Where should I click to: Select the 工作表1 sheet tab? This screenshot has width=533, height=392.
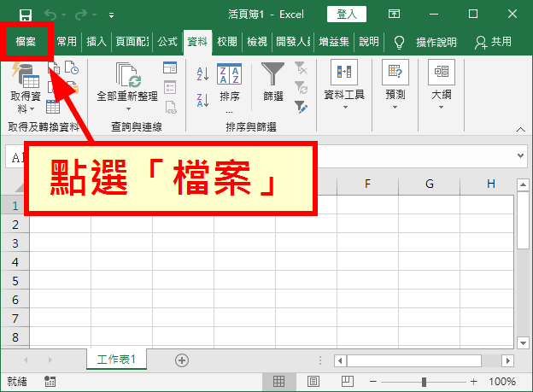click(116, 360)
